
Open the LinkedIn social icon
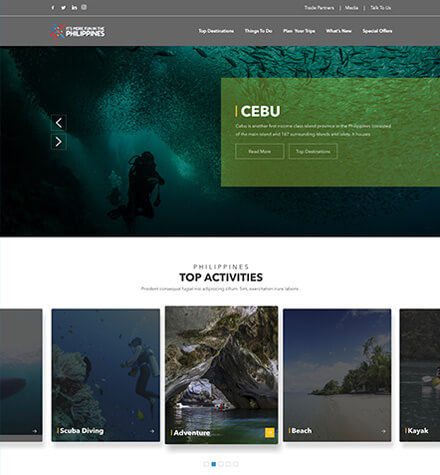click(x=74, y=7)
